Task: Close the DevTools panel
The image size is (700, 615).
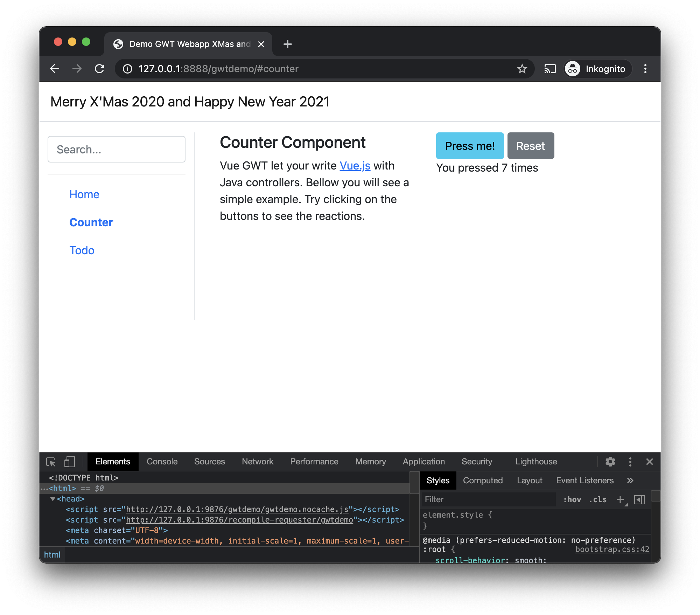Action: click(x=649, y=462)
